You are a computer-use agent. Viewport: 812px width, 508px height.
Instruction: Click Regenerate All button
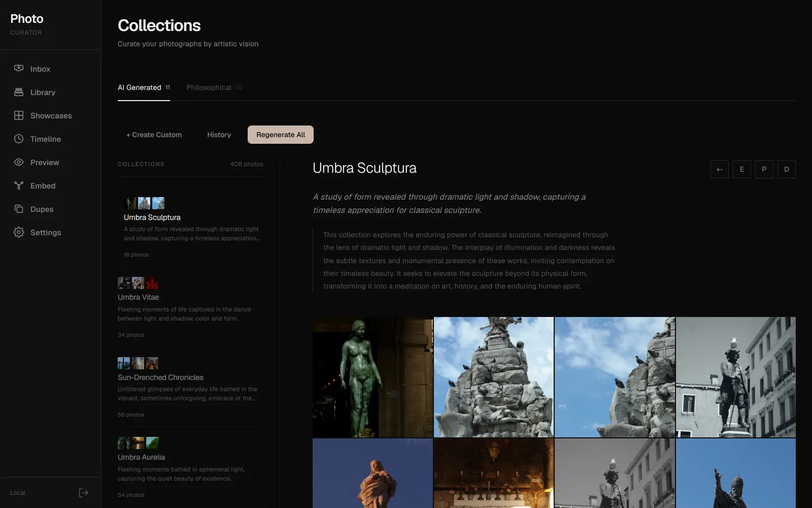pyautogui.click(x=281, y=135)
